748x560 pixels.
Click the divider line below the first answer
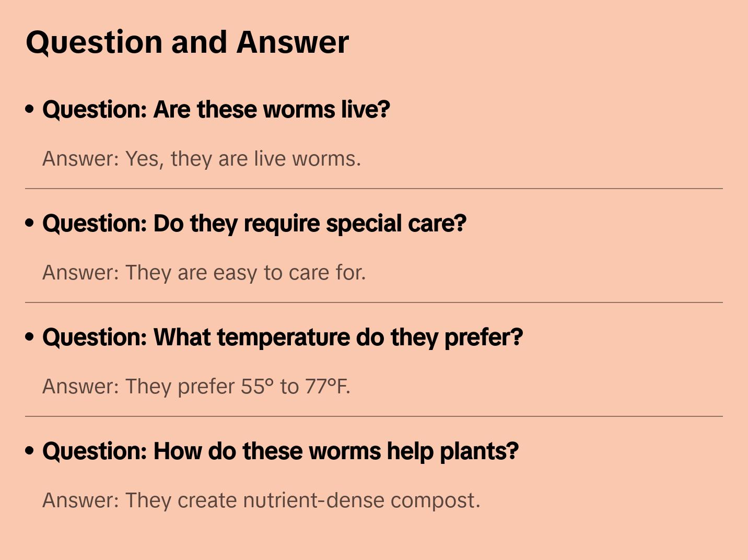point(374,189)
